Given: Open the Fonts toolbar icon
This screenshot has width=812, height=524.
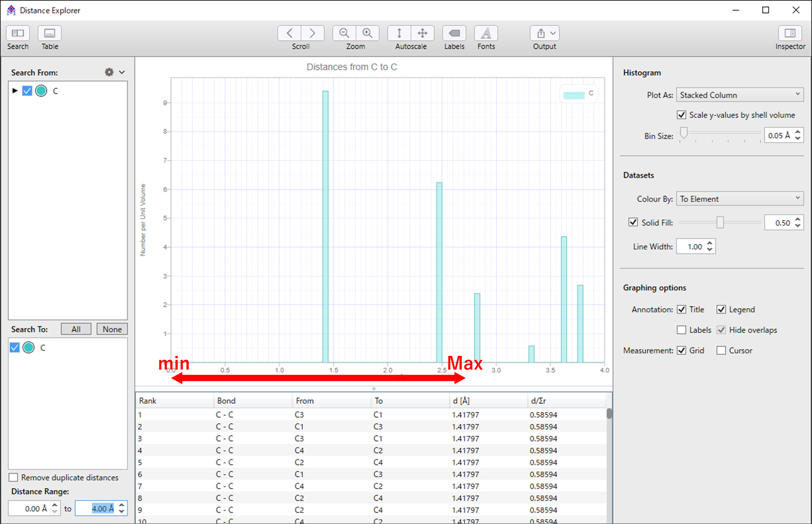Looking at the screenshot, I should click(486, 34).
